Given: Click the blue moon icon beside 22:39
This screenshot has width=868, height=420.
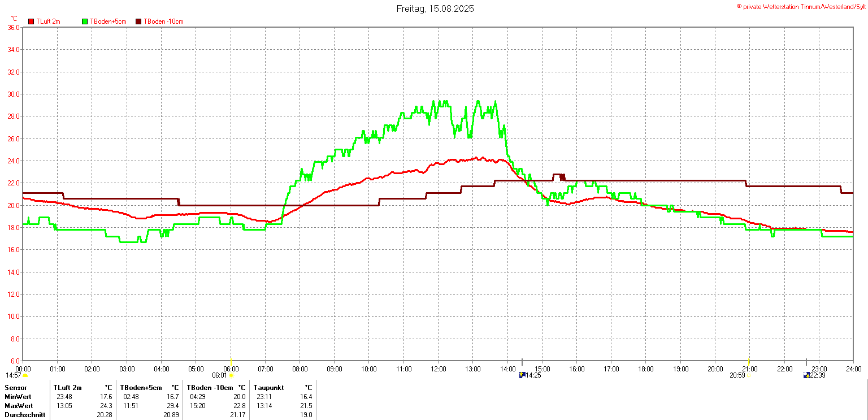Looking at the screenshot, I should click(x=806, y=375).
